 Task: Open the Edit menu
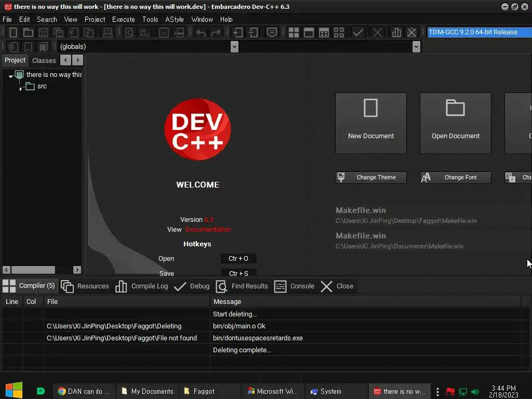pos(24,19)
